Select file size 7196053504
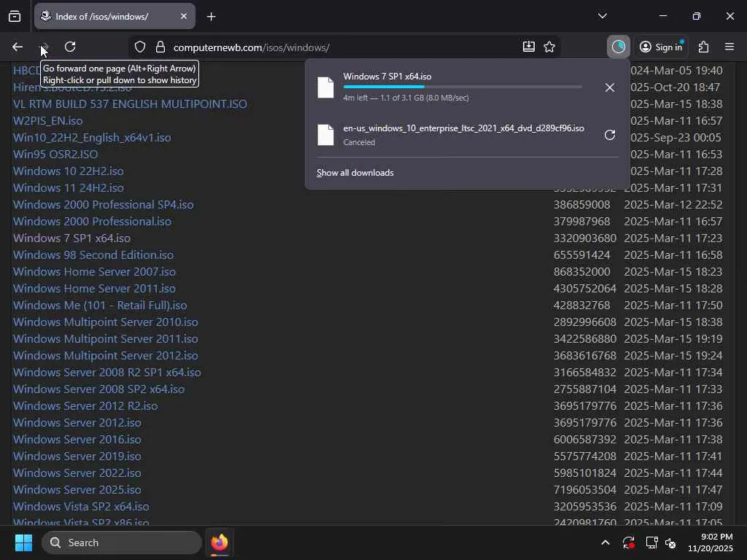 coord(584,489)
